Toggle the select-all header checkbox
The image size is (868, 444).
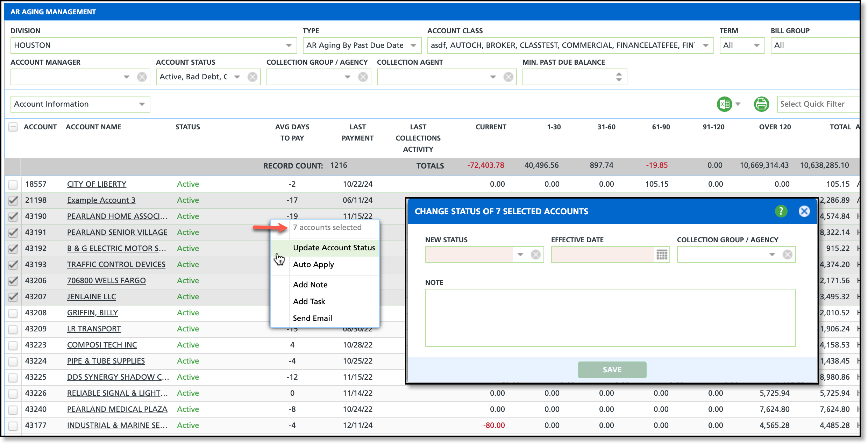point(13,127)
